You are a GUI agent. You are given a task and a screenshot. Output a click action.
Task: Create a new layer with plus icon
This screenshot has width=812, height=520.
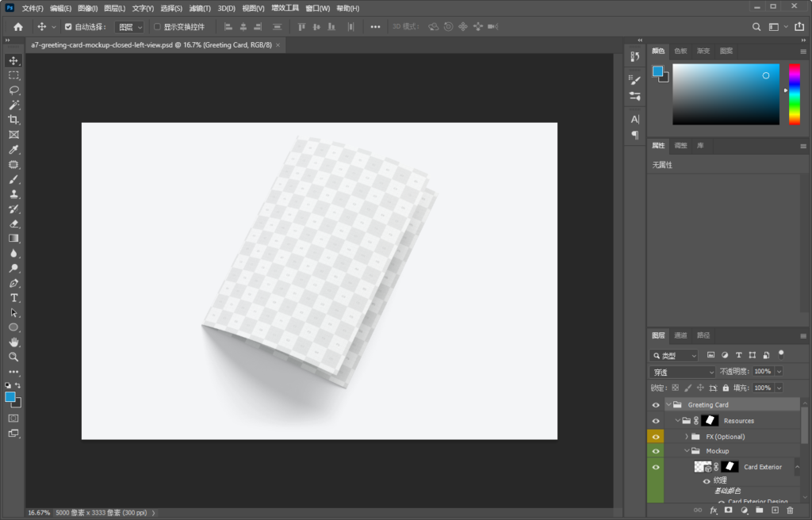(776, 510)
